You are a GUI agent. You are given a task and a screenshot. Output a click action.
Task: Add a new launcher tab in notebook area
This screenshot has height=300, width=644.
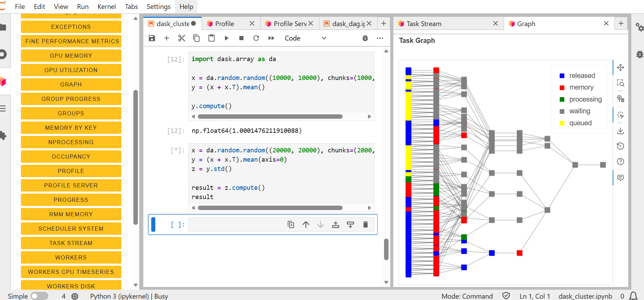click(x=384, y=23)
